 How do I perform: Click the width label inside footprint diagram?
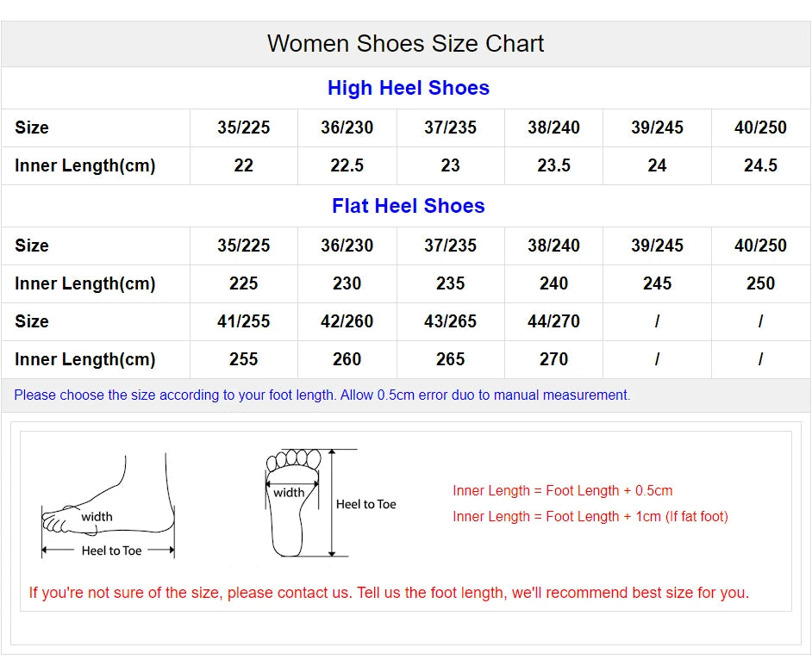(289, 491)
